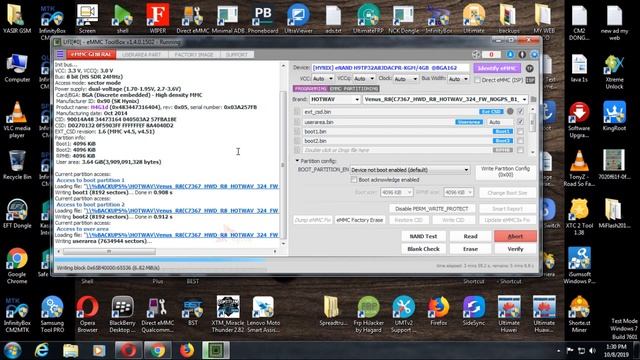Open the hamburger menu in eMMC ToolBox
The height and width of the screenshot is (360, 640).
point(60,54)
